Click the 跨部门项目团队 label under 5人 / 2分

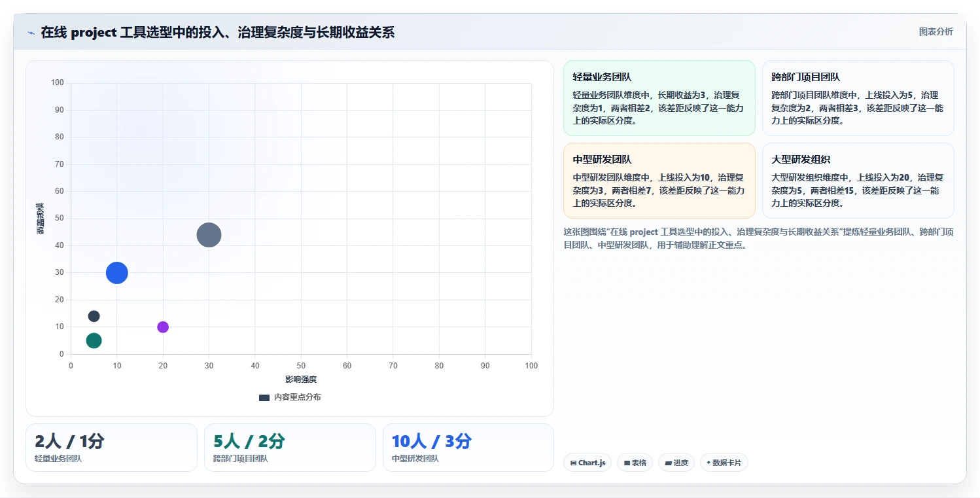tap(241, 459)
